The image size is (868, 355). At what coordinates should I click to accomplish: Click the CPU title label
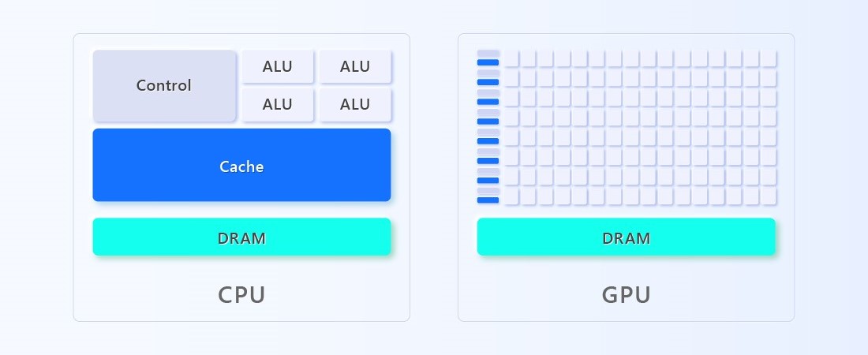[241, 295]
